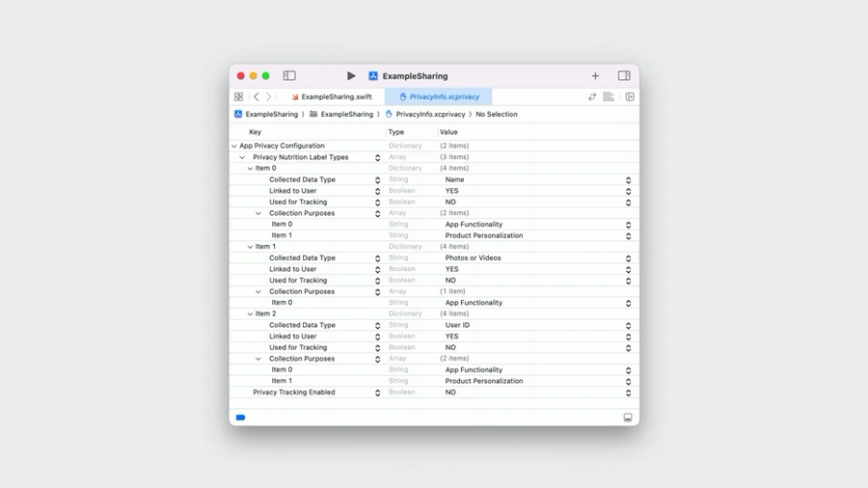Image resolution: width=868 pixels, height=488 pixels.
Task: Open the editor options lines icon
Action: click(x=609, y=96)
